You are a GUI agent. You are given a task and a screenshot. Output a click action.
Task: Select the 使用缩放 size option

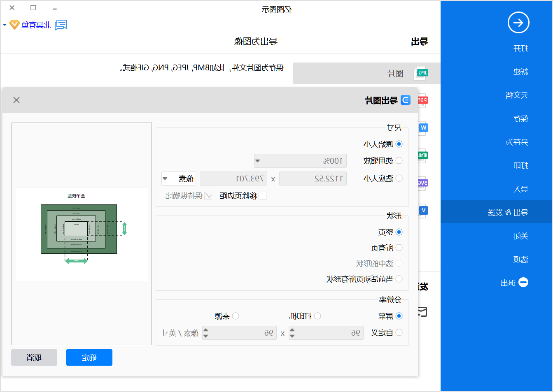(399, 160)
